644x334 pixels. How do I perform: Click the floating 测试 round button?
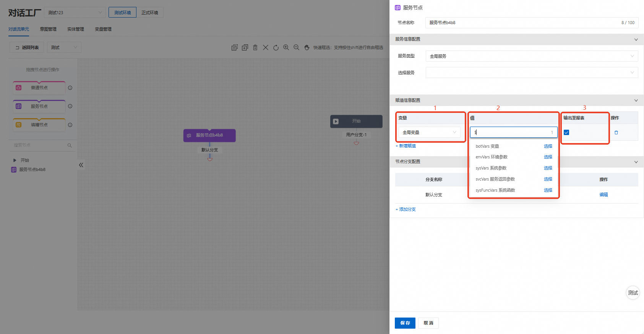[633, 293]
